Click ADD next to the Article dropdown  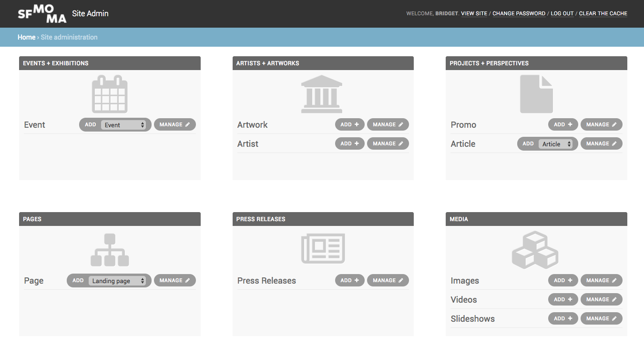528,144
